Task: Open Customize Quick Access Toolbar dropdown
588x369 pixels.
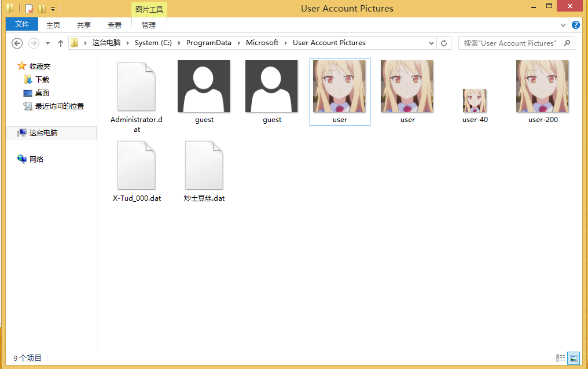Action: click(x=53, y=9)
